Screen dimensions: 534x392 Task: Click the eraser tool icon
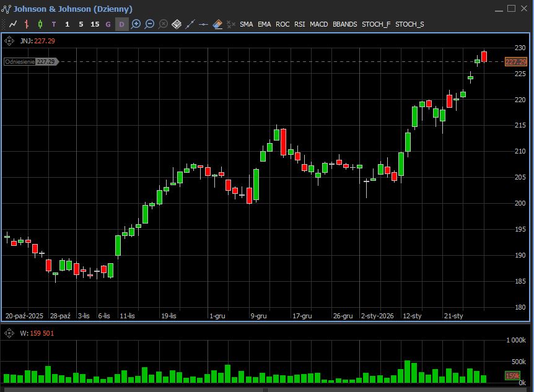[217, 24]
